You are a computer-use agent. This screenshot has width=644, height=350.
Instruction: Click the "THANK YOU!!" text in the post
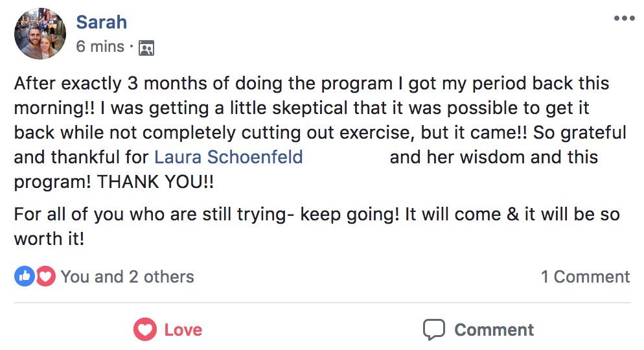(x=155, y=182)
